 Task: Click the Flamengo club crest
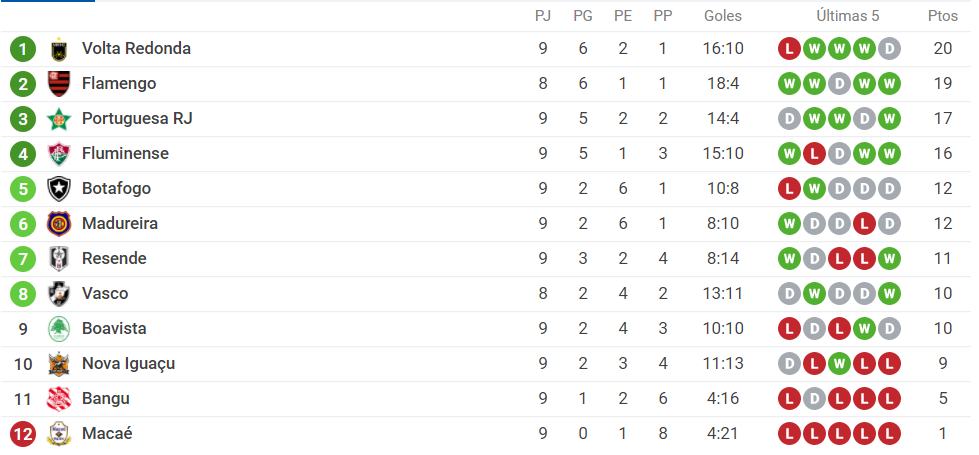[x=59, y=84]
